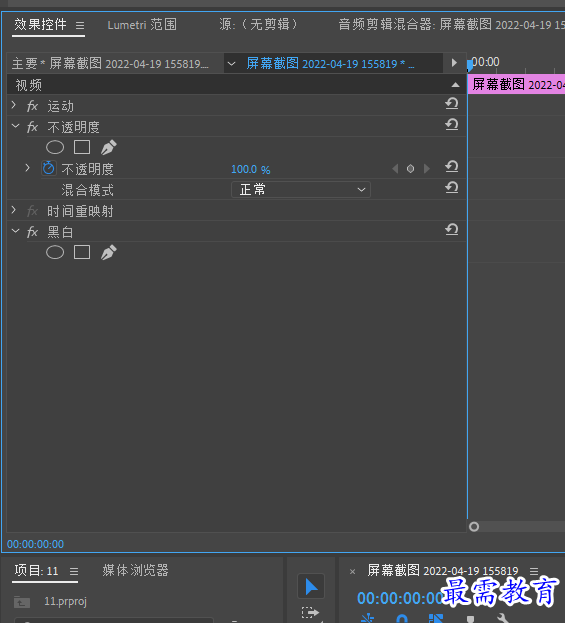Expand the 时间重映射 effect

[x=14, y=210]
